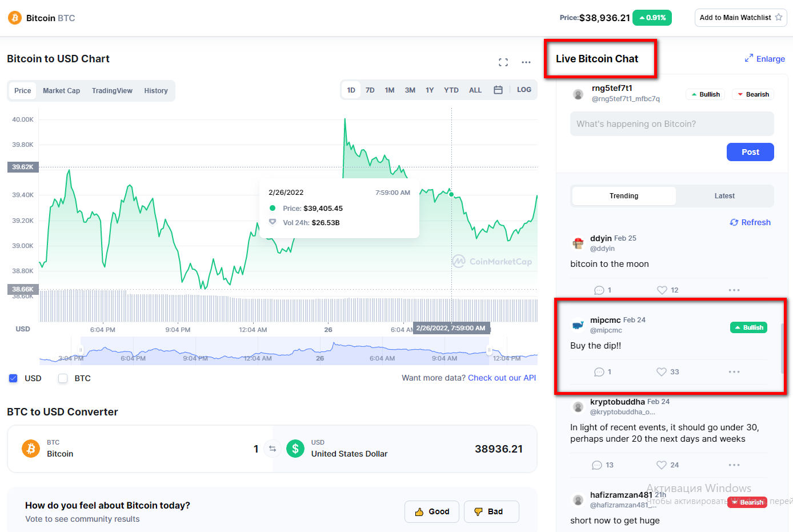Image resolution: width=793 pixels, height=532 pixels.
Task: Select 7D chart range
Action: 370,90
